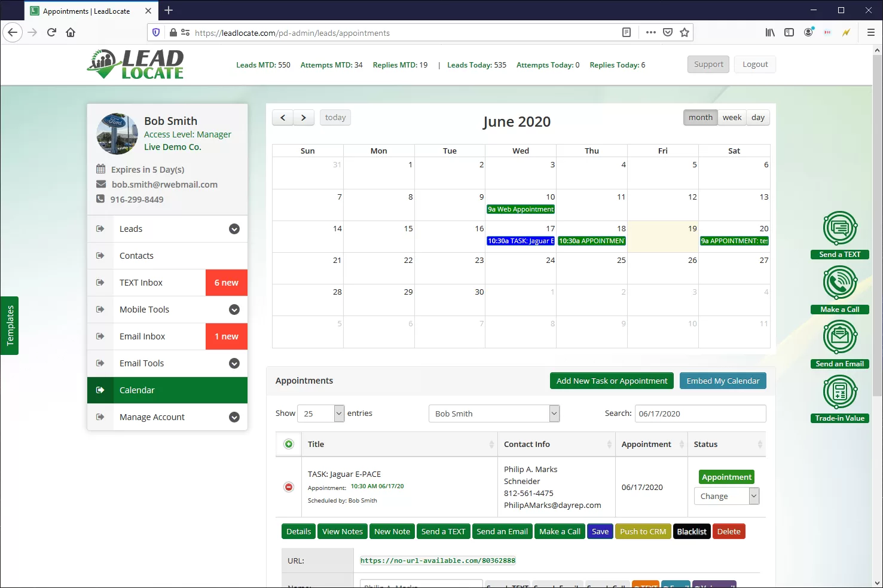883x588 pixels.
Task: Click the browser back arrow
Action: tap(13, 32)
